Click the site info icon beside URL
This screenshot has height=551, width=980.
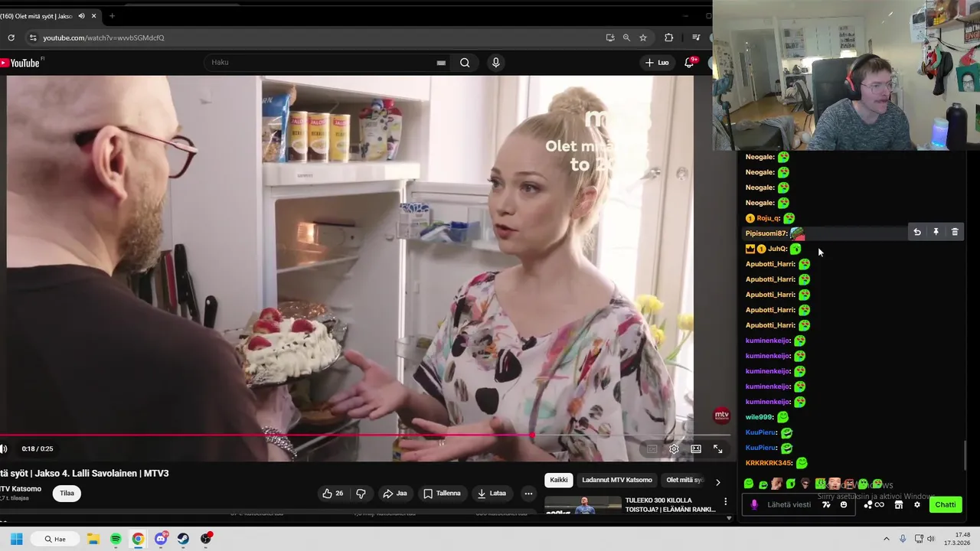[32, 37]
